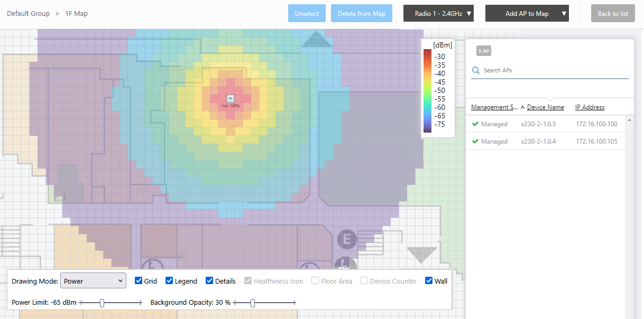Toggle the Wall checkbox off
This screenshot has height=319, width=644.
(x=429, y=281)
